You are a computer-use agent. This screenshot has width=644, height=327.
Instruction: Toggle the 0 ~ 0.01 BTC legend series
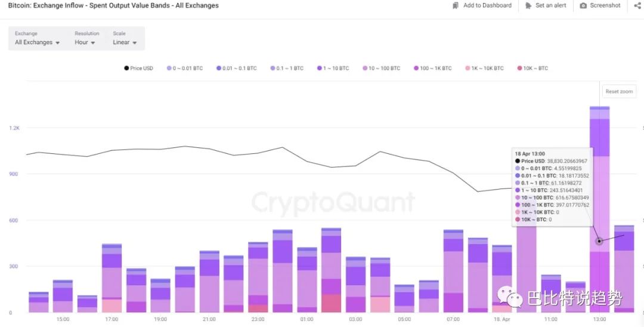[184, 68]
